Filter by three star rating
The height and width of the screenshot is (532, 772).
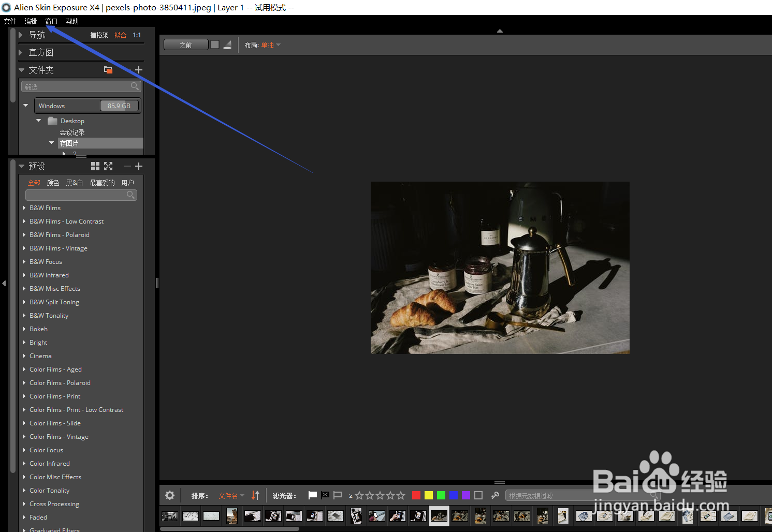[380, 495]
